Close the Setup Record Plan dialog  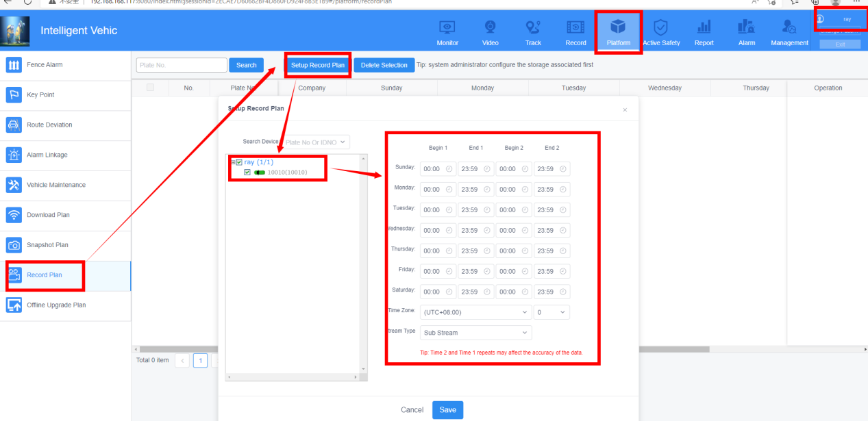point(625,110)
